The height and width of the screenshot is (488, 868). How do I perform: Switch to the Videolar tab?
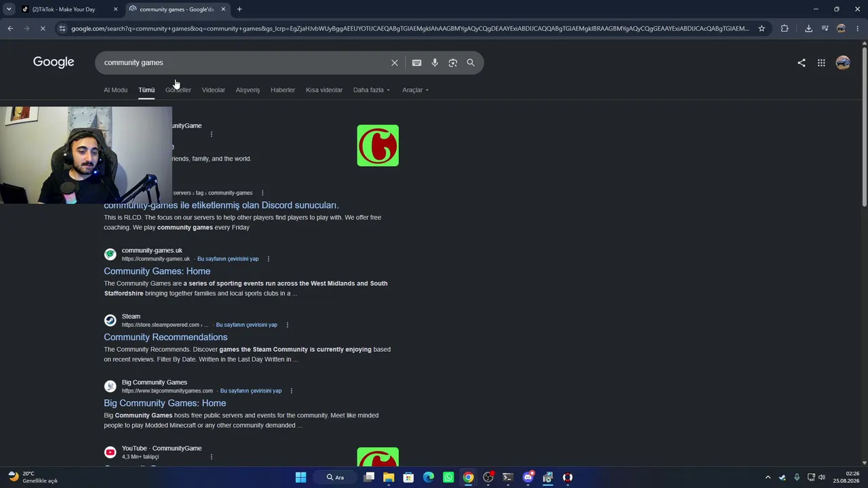tap(213, 90)
